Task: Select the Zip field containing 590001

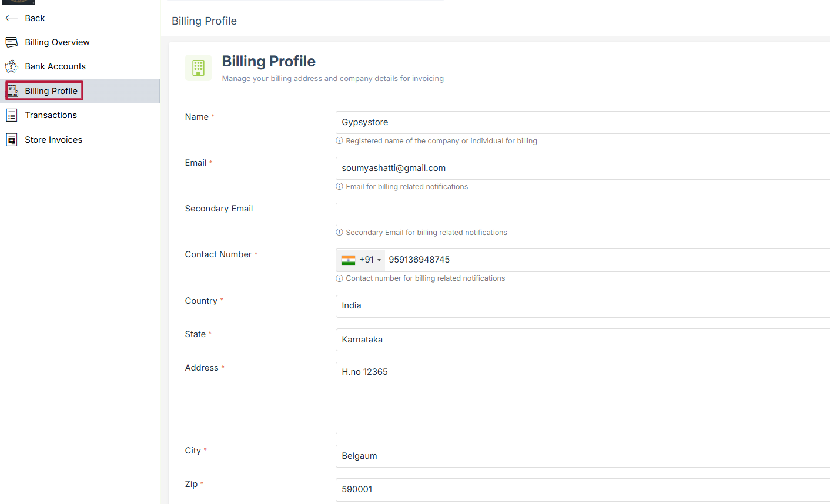Action: 582,489
